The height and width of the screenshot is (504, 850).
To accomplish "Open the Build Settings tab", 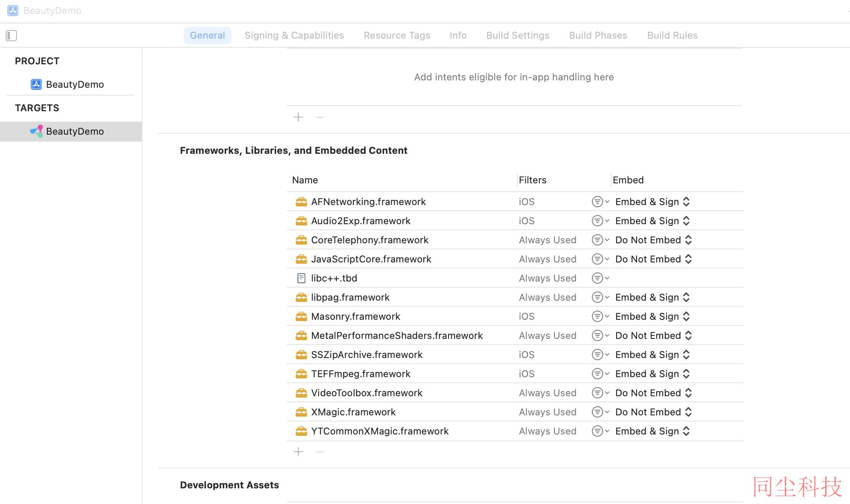I will click(518, 35).
